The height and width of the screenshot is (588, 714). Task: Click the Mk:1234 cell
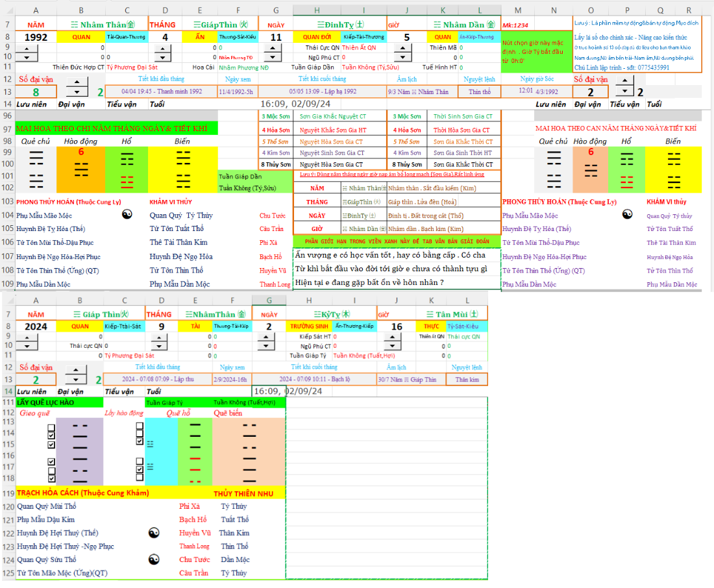pyautogui.click(x=517, y=24)
